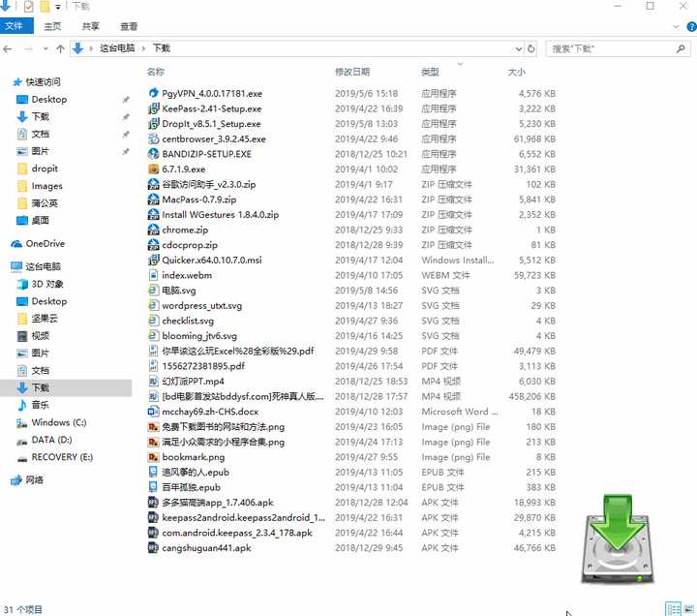Select centbrowser_3.9.2.45.exe icon
697x616 pixels.
click(153, 139)
